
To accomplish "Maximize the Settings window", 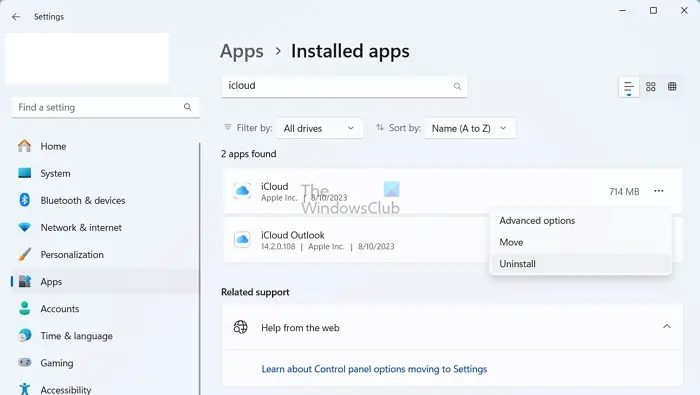I will tap(653, 10).
